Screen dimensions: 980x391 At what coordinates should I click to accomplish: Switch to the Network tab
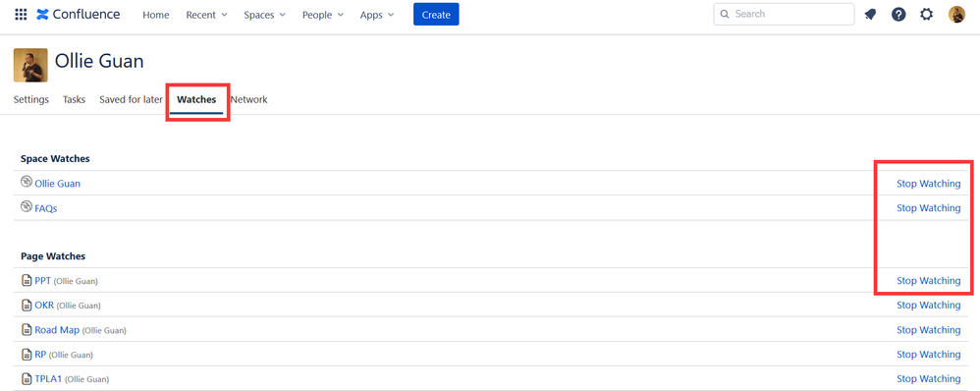[x=248, y=99]
